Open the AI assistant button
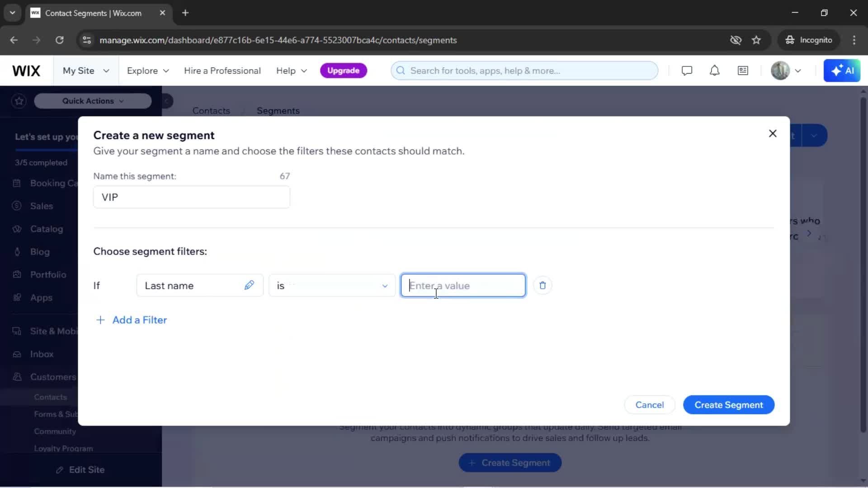The height and width of the screenshot is (488, 868). [x=842, y=70]
